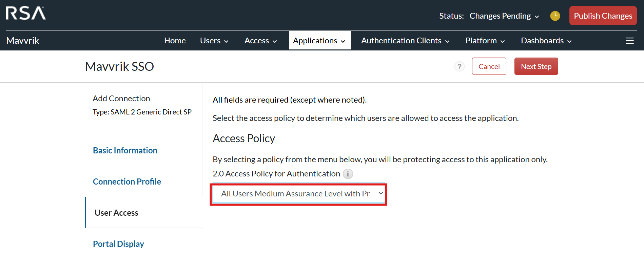This screenshot has height=256, width=644.
Task: Open the Applications menu
Action: tap(319, 41)
